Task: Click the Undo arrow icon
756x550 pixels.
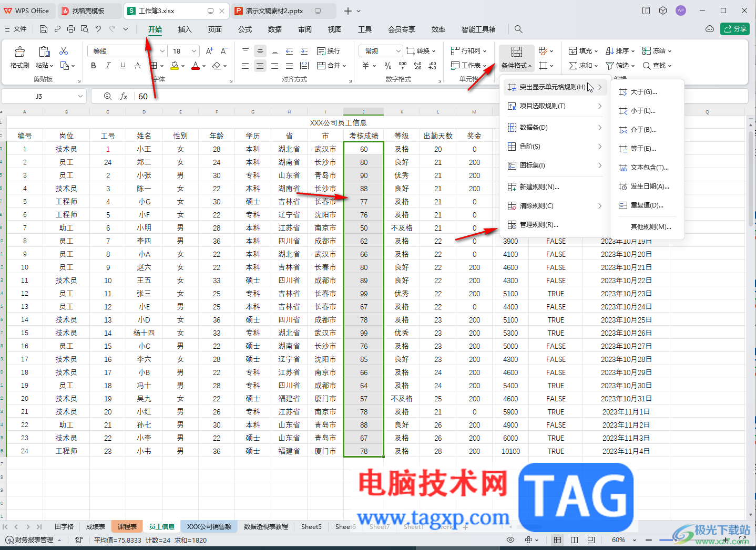Action: [x=98, y=29]
